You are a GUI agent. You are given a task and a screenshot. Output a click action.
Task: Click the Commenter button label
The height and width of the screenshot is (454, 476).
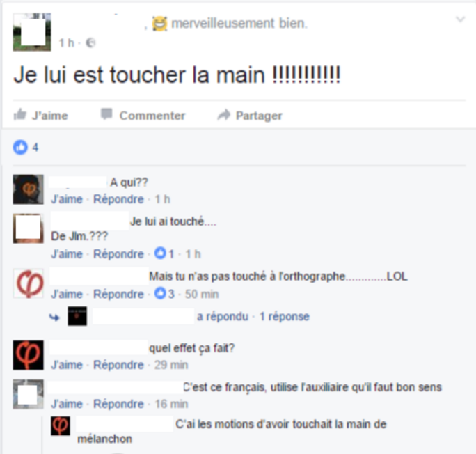point(152,116)
